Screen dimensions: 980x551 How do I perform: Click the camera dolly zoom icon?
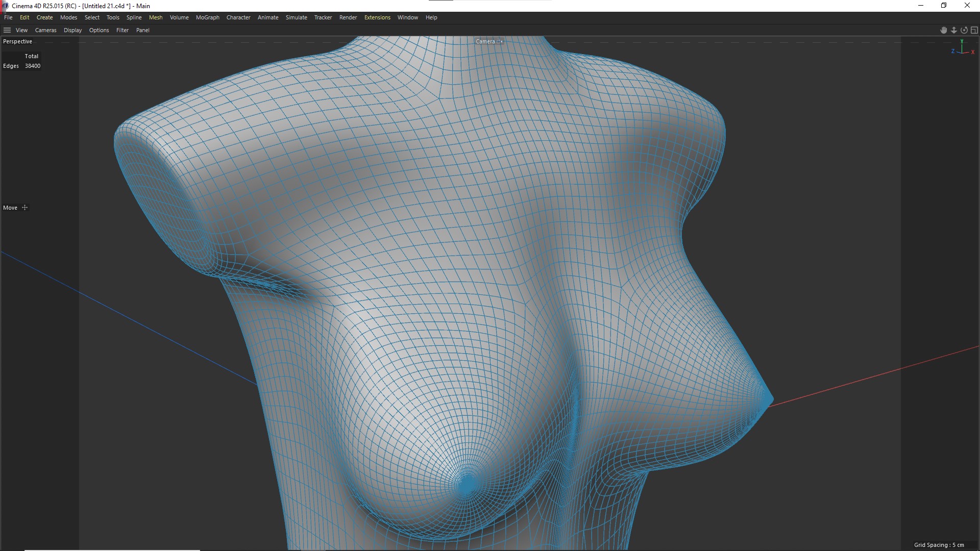(953, 30)
